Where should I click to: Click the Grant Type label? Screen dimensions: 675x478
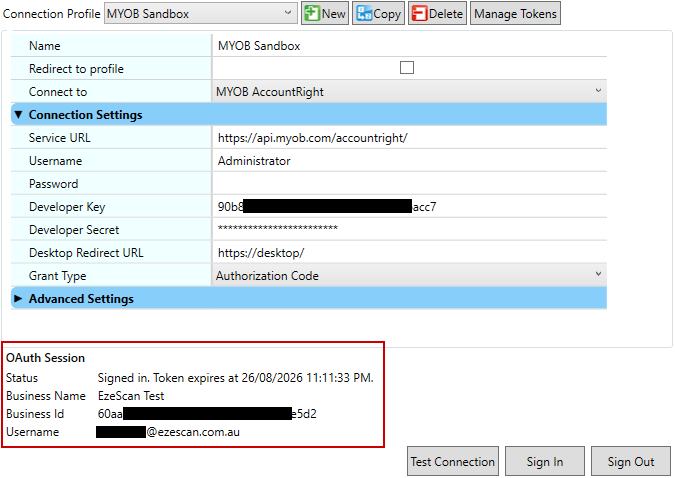[x=57, y=276]
